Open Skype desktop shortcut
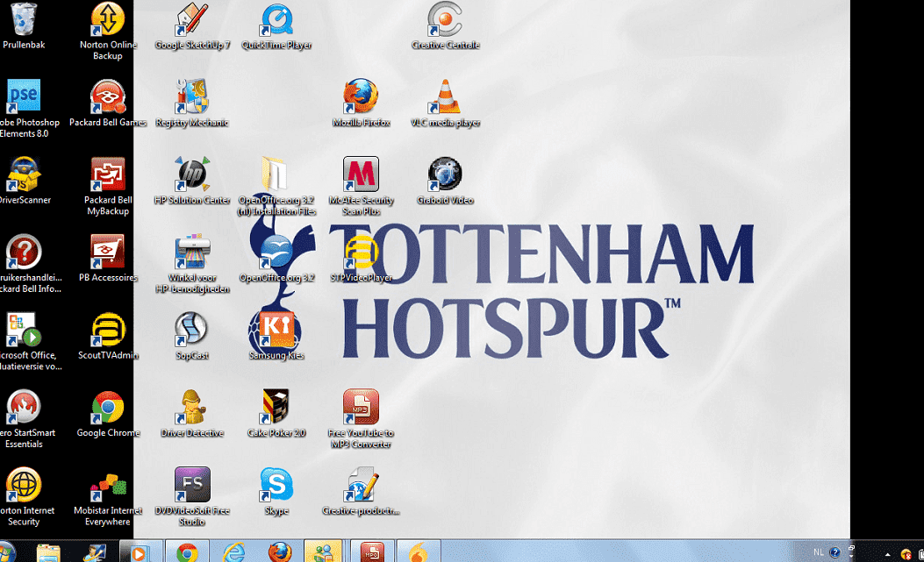Screen dimensions: 924x562 click(x=276, y=485)
